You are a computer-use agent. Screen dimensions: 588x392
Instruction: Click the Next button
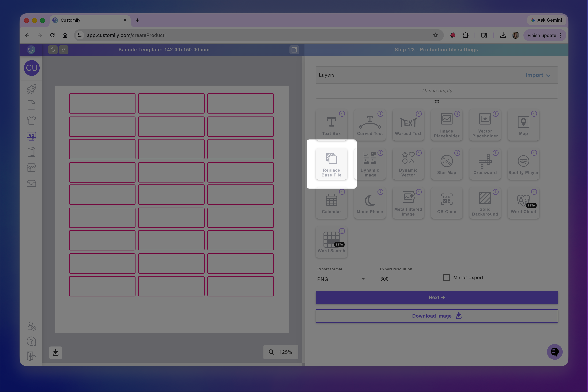437,297
